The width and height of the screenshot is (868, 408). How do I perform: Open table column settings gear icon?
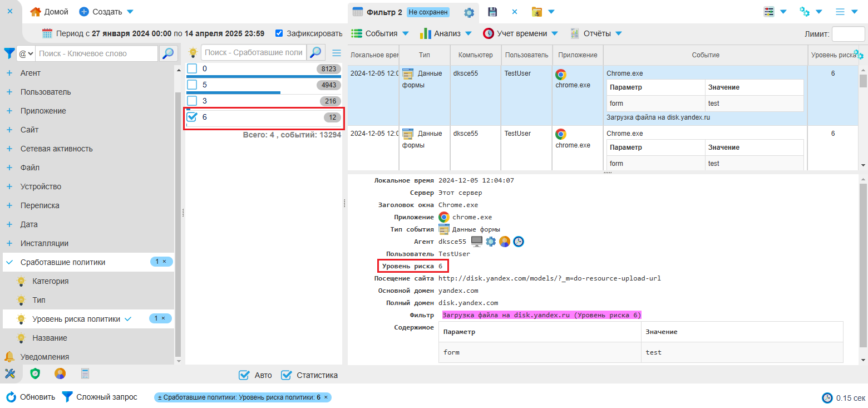pyautogui.click(x=859, y=55)
